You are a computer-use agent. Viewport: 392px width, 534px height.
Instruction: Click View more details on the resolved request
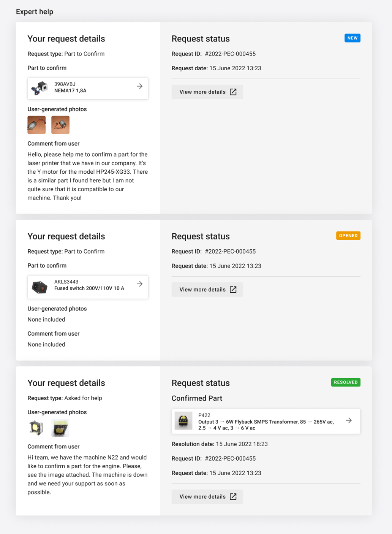207,496
